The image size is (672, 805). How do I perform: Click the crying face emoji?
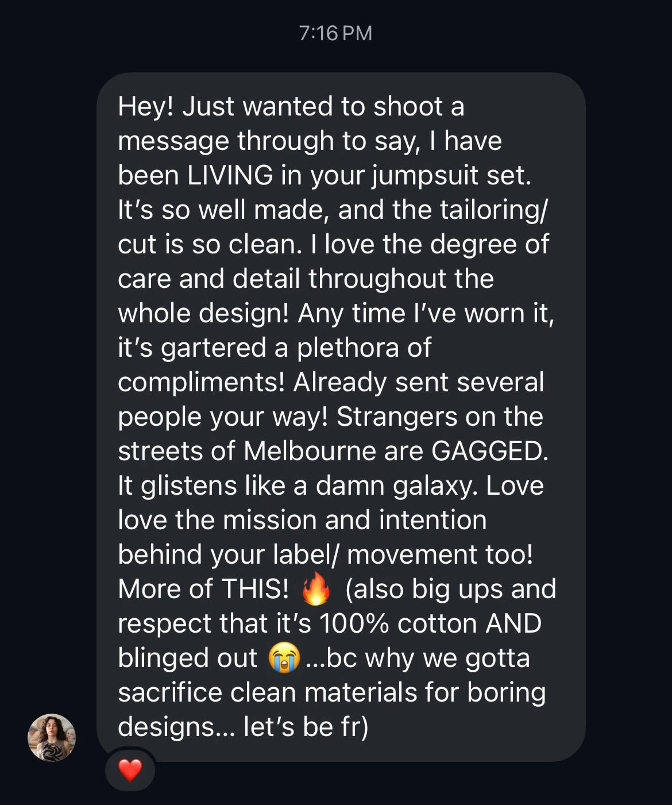[284, 658]
